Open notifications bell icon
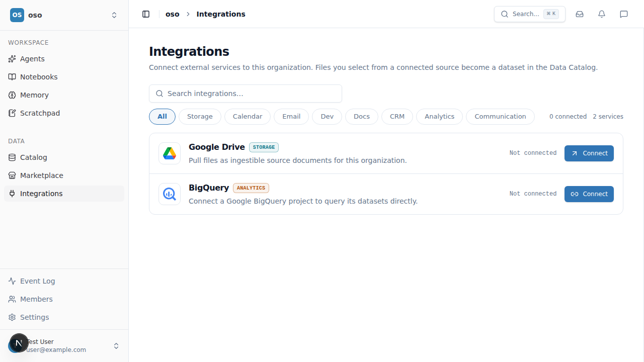This screenshot has height=362, width=644. (602, 14)
